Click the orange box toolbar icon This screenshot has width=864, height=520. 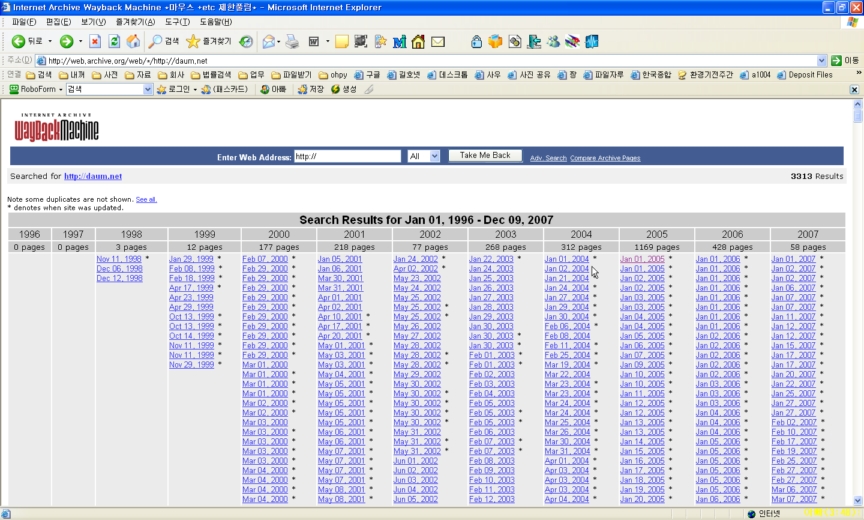point(495,42)
